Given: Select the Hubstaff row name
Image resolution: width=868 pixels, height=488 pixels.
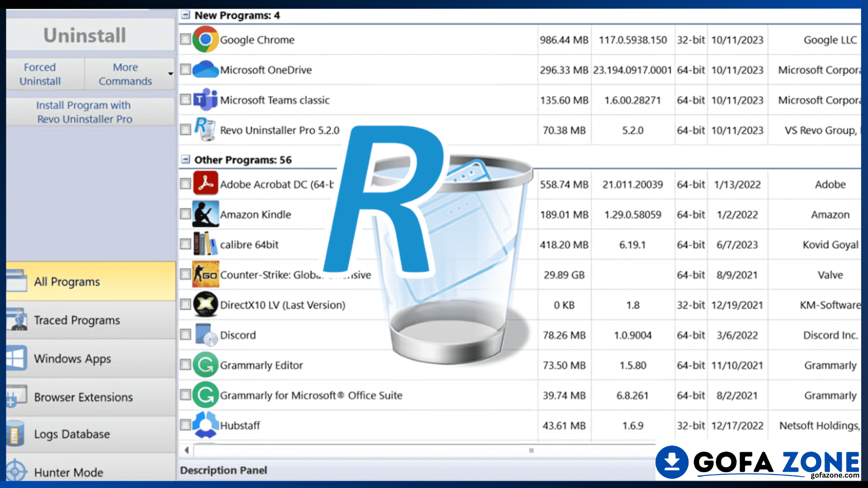Looking at the screenshot, I should tap(240, 425).
